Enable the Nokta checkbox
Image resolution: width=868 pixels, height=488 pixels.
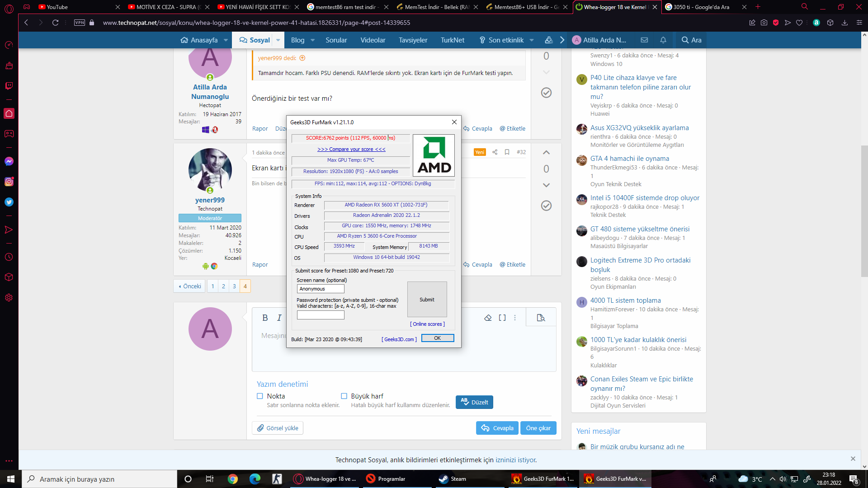pyautogui.click(x=260, y=396)
